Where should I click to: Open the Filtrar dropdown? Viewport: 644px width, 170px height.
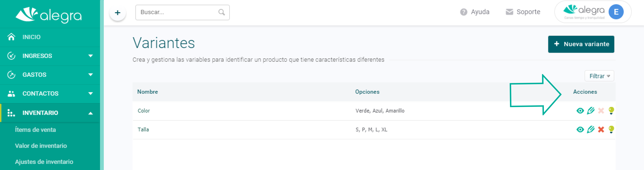599,76
